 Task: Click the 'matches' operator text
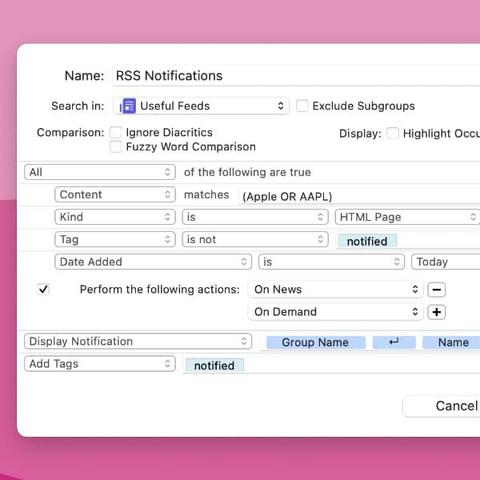tap(206, 195)
